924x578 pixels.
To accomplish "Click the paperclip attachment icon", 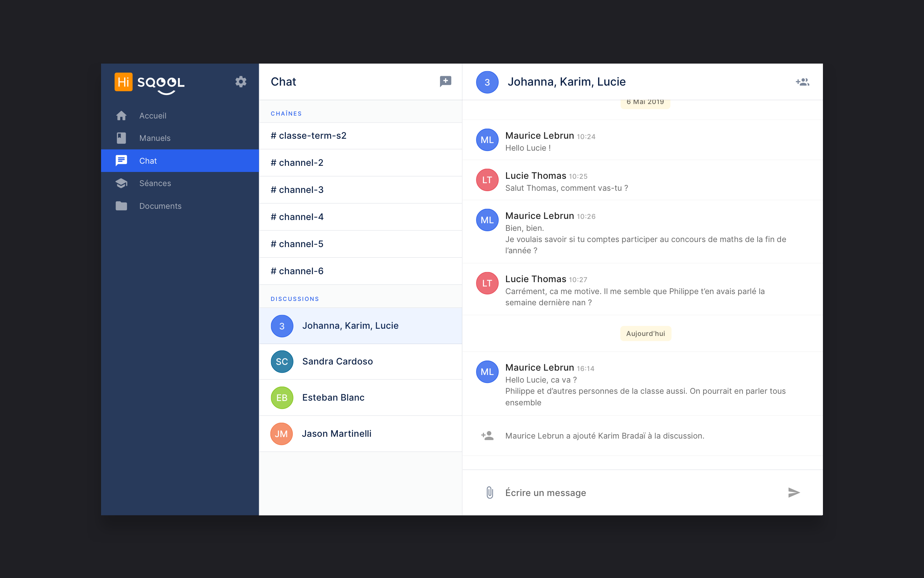I will [490, 492].
